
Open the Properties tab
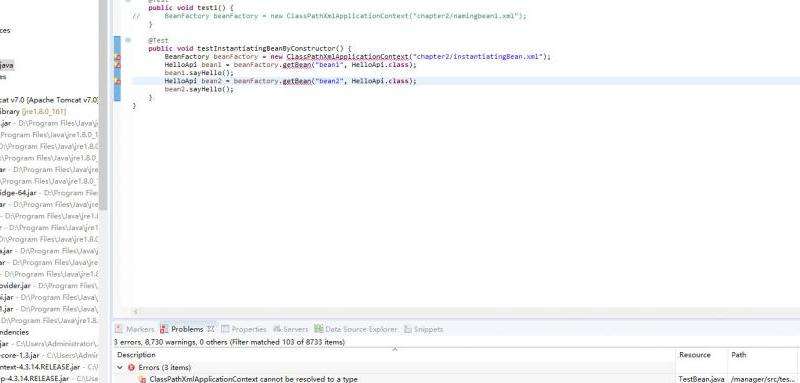[244, 329]
